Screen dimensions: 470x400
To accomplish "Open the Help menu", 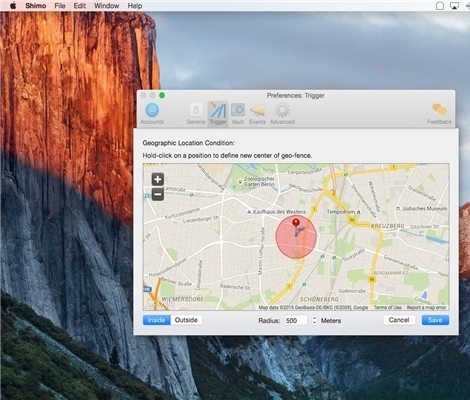I will pos(135,6).
